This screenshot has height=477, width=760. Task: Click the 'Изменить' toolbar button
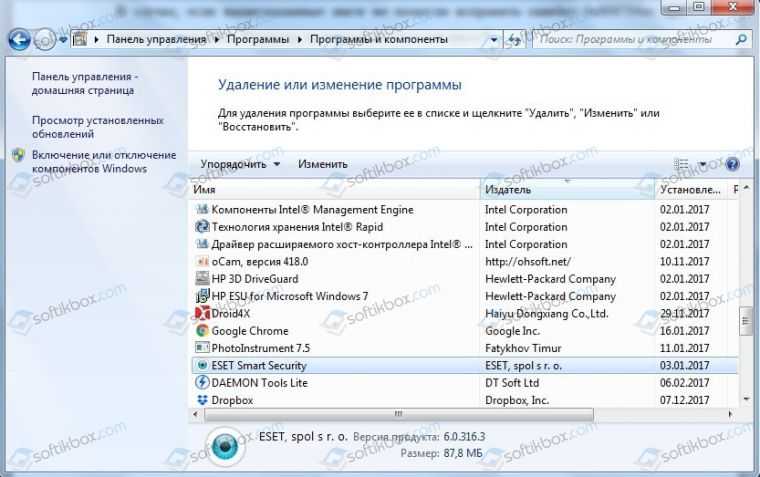pyautogui.click(x=322, y=164)
